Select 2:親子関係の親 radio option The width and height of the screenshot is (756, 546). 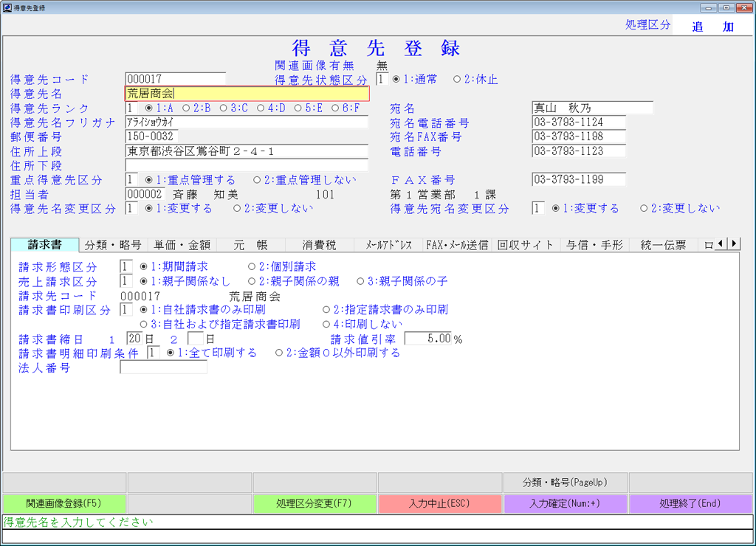(294, 281)
